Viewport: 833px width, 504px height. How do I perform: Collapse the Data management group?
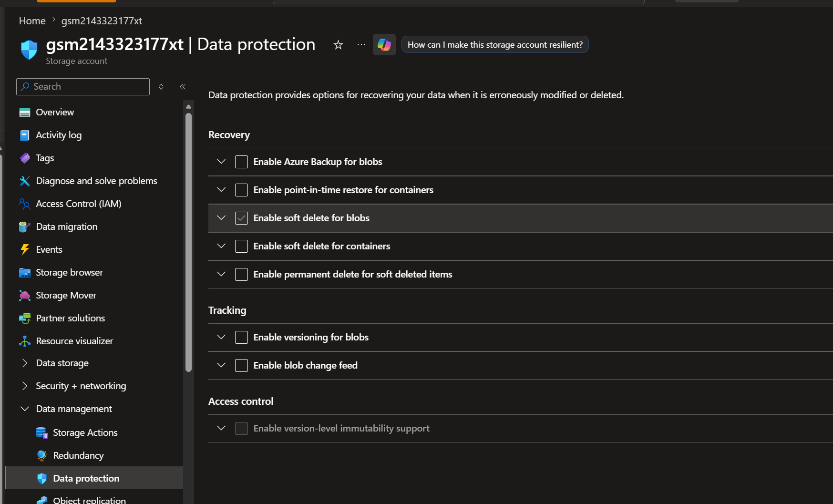click(x=25, y=409)
